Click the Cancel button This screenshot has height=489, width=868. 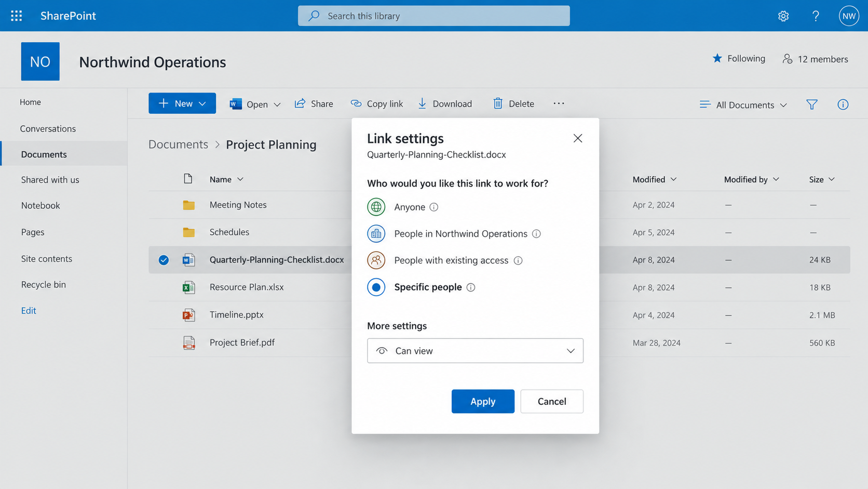pyautogui.click(x=552, y=401)
